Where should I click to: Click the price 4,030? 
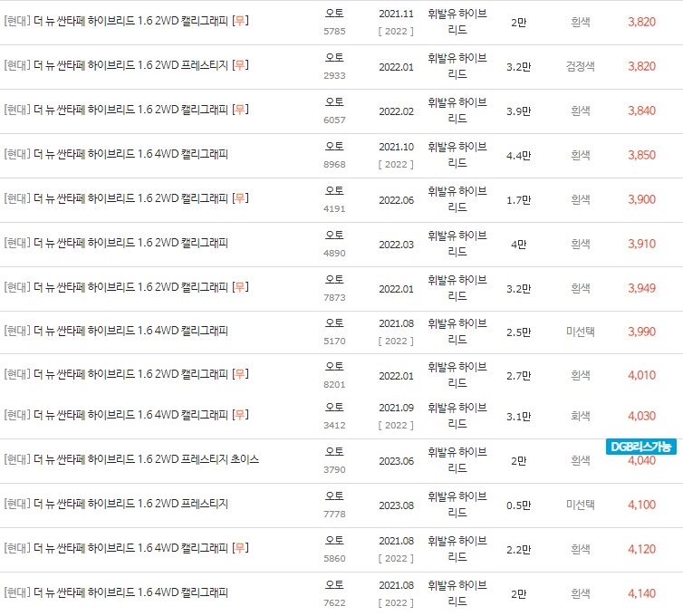[x=641, y=416]
